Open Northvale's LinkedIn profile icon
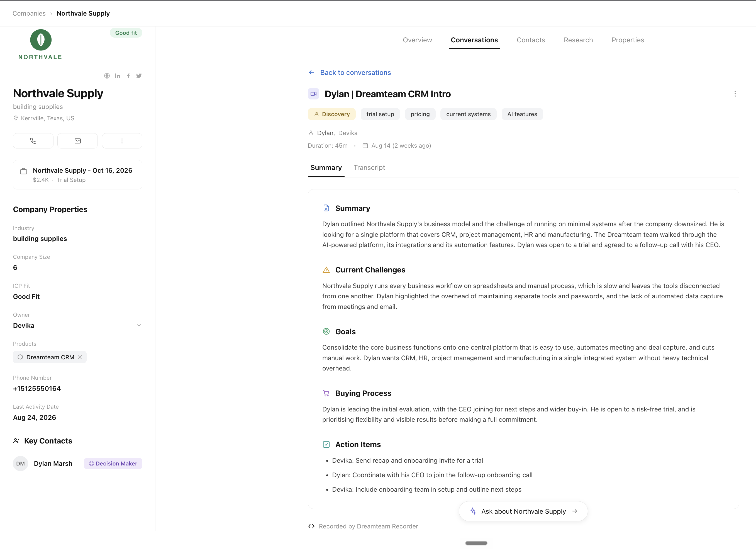 (x=117, y=76)
